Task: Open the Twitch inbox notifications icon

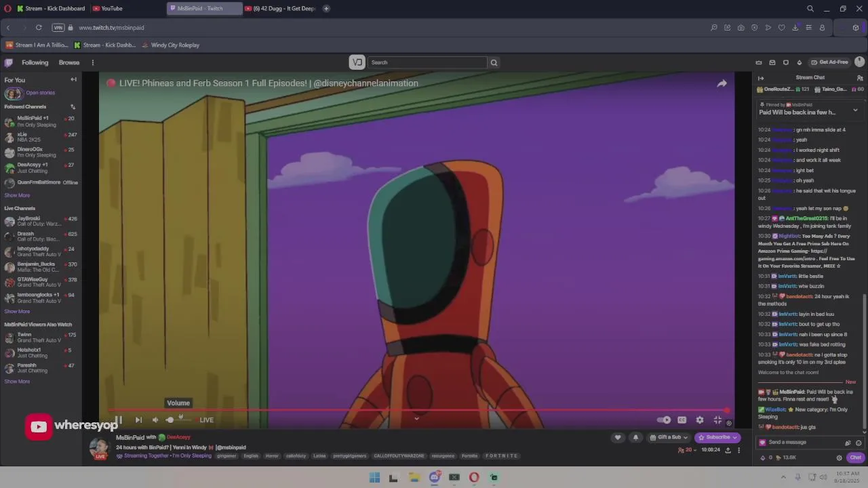Action: pyautogui.click(x=772, y=62)
